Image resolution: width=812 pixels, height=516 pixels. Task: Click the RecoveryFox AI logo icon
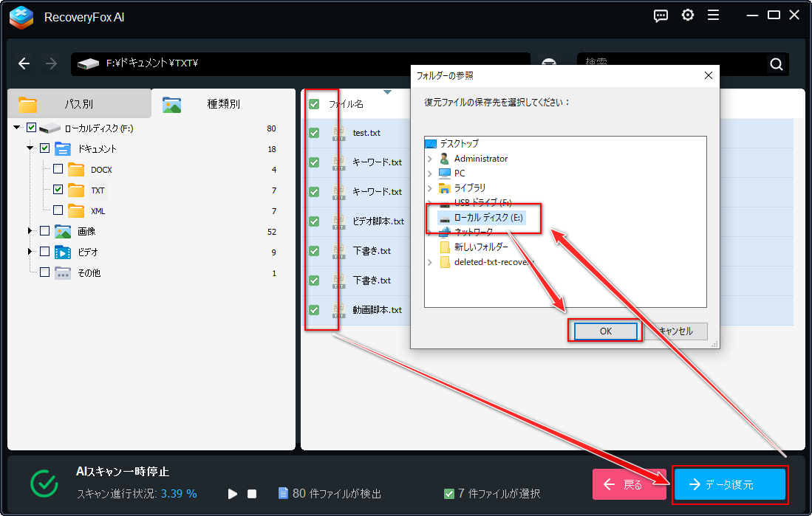click(x=23, y=16)
